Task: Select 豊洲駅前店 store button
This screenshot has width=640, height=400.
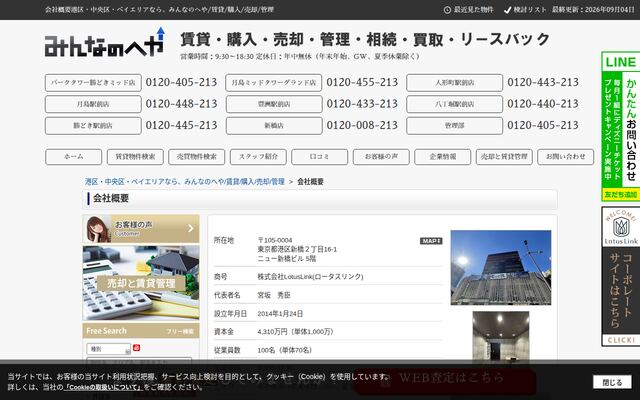Action: 274,104
